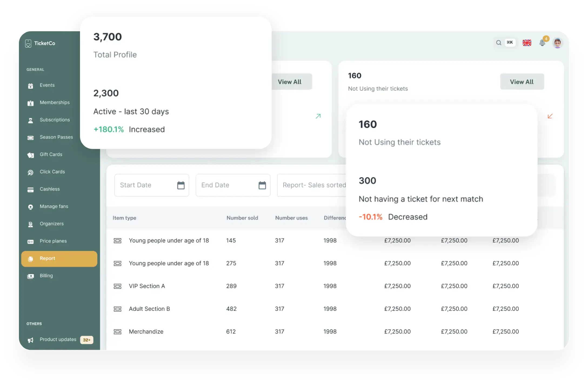The width and height of the screenshot is (588, 383).
Task: Open the notifications bell
Action: click(542, 43)
